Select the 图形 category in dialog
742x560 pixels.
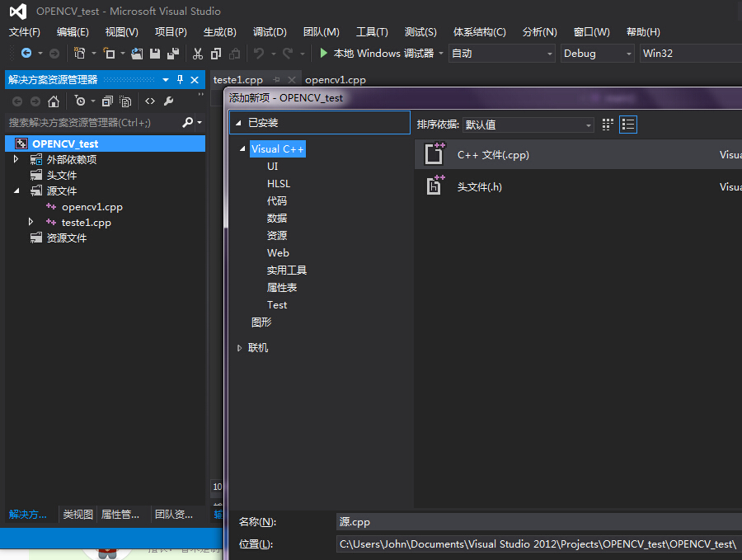tap(261, 322)
